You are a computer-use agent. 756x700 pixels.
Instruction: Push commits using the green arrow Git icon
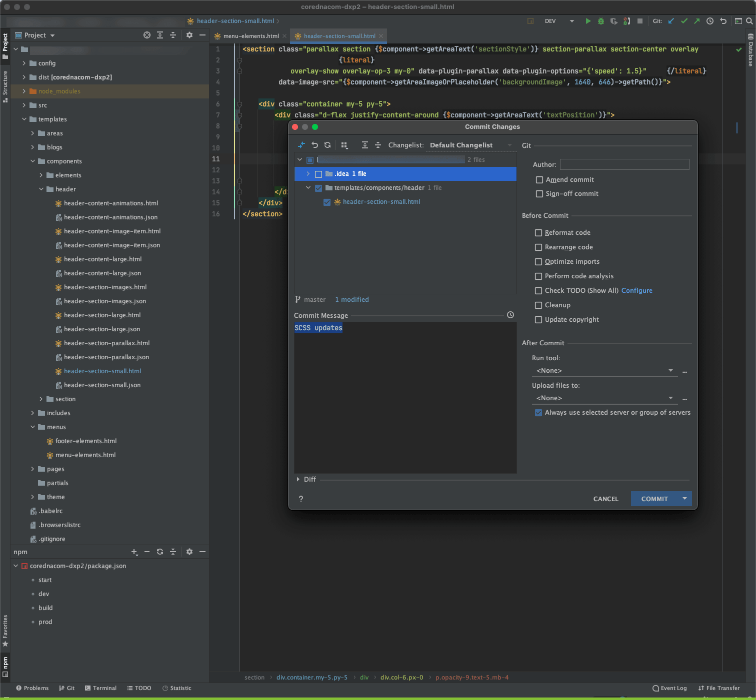point(696,21)
